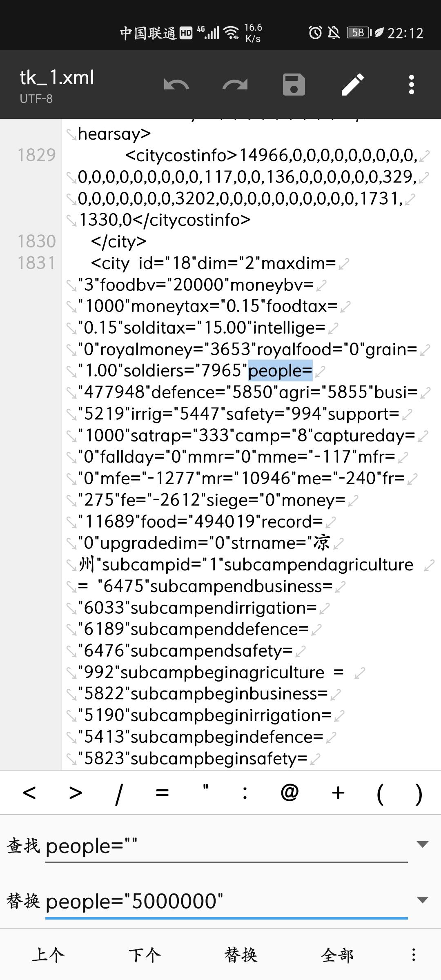Save file with floppy disk icon
This screenshot has height=980, width=441.
294,85
